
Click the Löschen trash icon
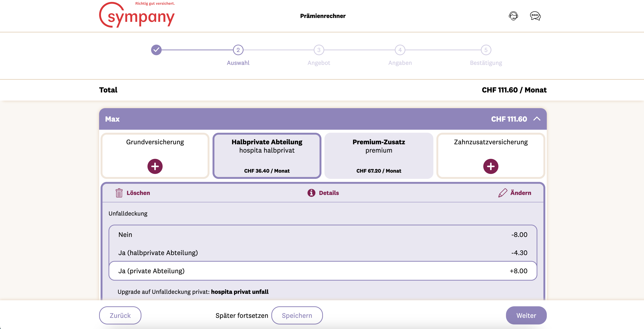pyautogui.click(x=119, y=193)
